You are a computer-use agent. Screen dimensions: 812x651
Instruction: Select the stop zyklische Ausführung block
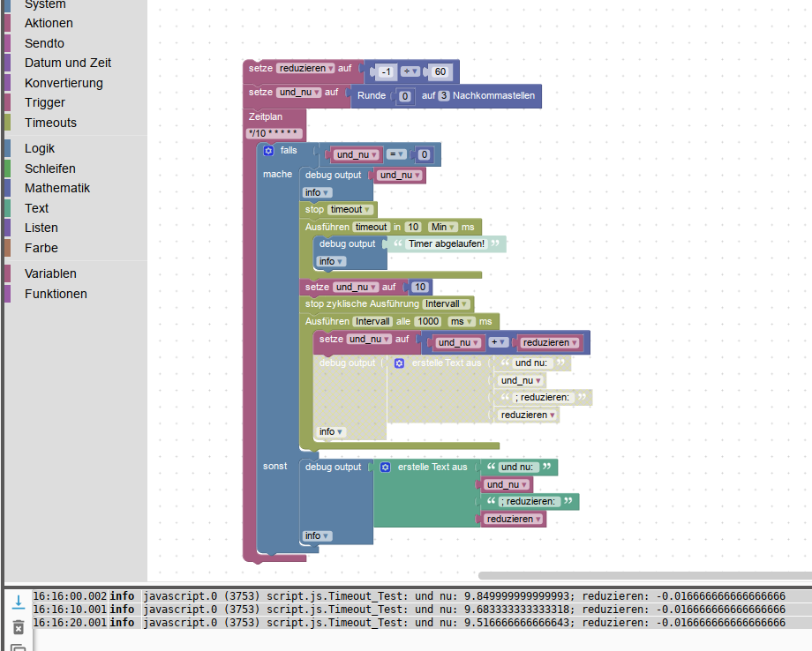(362, 304)
